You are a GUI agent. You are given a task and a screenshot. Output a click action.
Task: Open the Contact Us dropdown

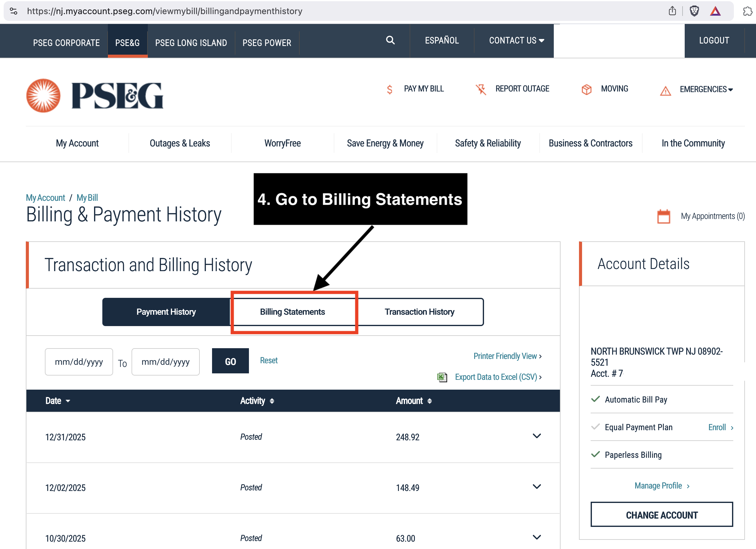[516, 40]
